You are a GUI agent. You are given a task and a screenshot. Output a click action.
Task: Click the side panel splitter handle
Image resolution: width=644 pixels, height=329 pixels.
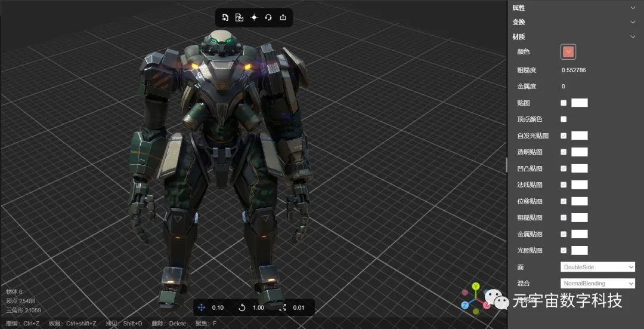coord(507,165)
